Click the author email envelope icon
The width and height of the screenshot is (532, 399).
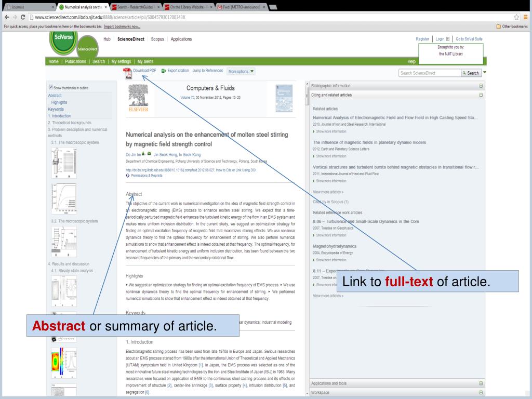[x=149, y=154]
